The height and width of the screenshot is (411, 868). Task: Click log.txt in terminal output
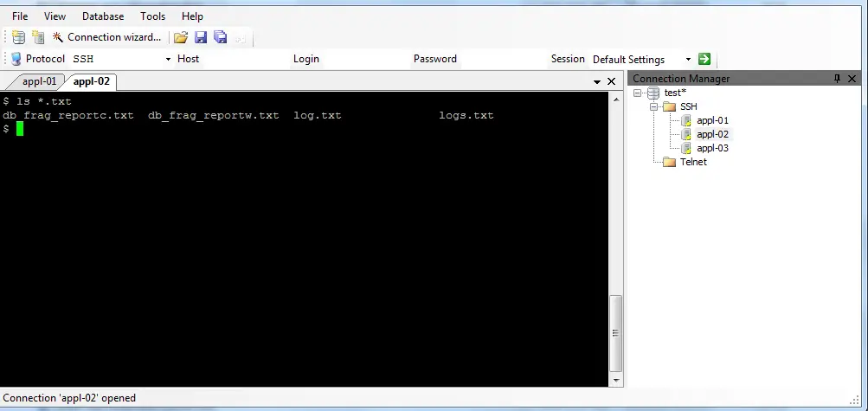(x=318, y=116)
